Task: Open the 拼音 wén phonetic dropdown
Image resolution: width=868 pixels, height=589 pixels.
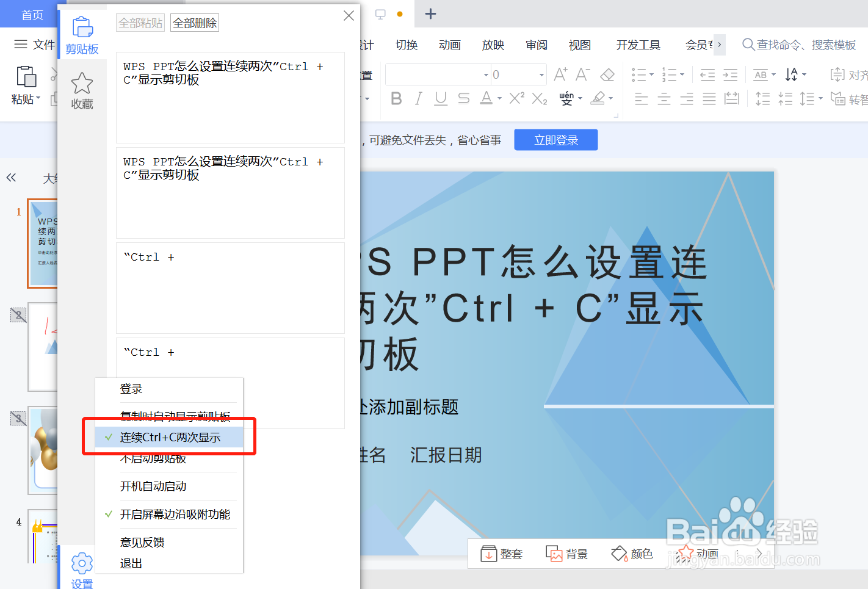Action: tap(580, 98)
